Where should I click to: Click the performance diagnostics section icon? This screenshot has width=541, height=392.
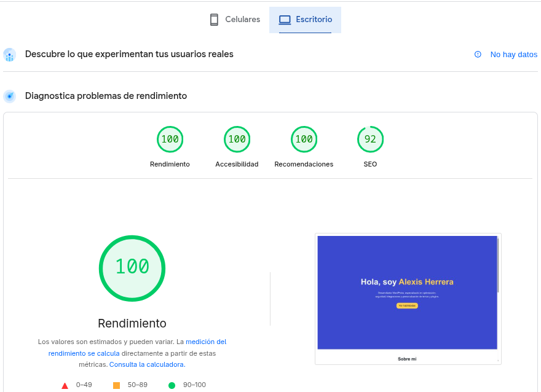[9, 95]
